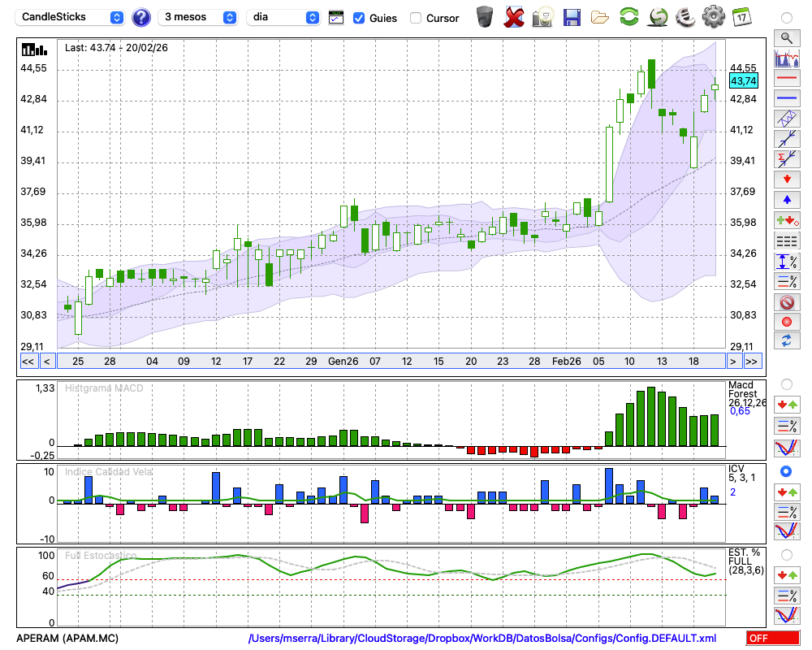Click the blue floppy disk save icon
The image size is (812, 650).
572,17
